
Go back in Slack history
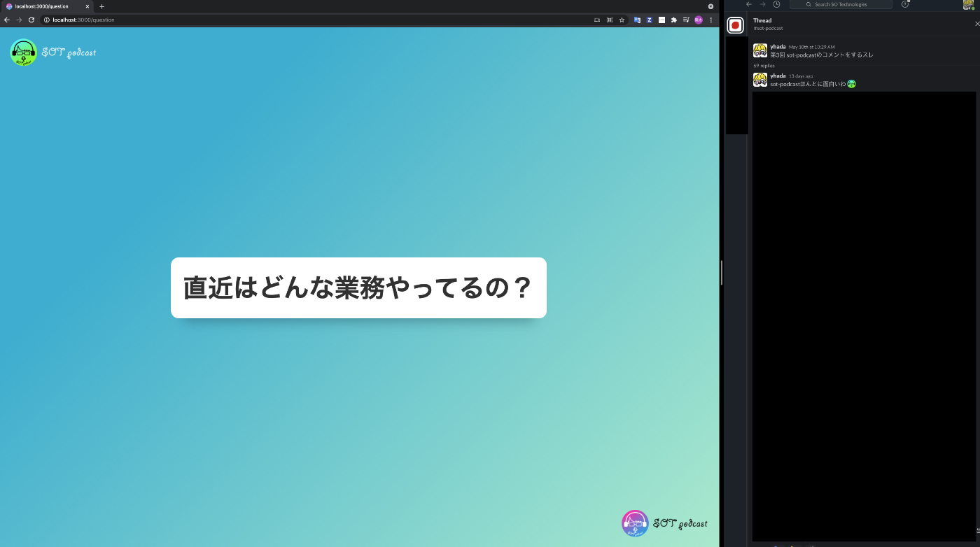(x=749, y=4)
